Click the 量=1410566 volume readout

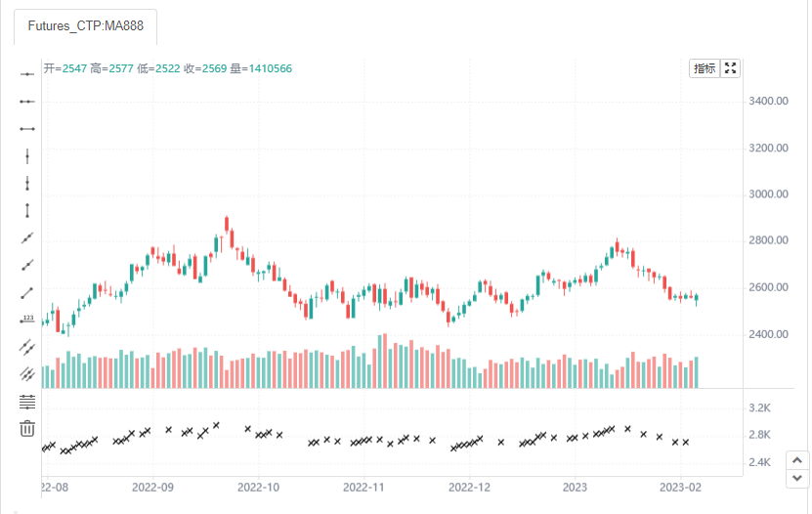point(261,68)
